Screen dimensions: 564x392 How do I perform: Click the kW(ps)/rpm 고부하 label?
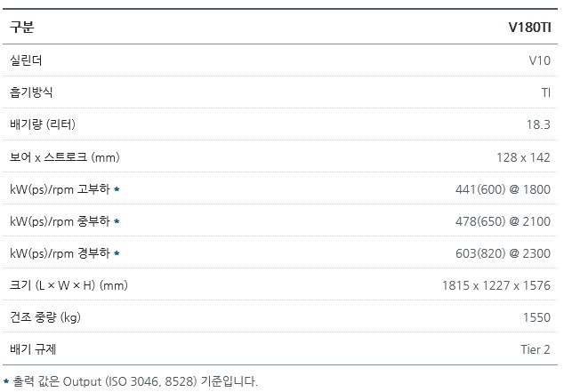click(x=59, y=189)
